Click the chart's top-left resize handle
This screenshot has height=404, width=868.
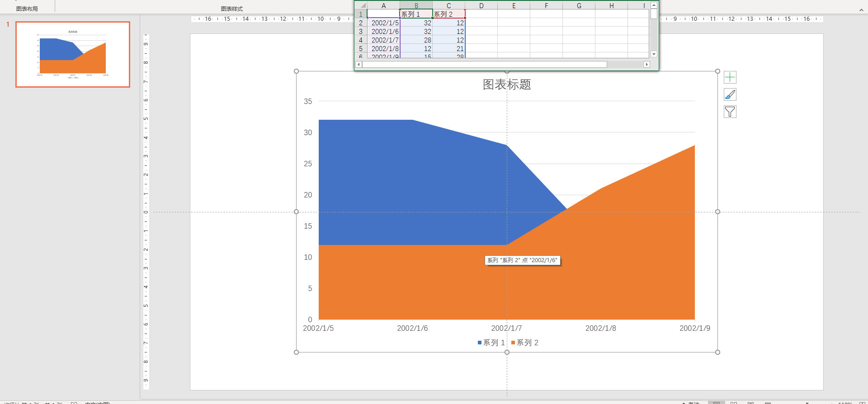297,71
